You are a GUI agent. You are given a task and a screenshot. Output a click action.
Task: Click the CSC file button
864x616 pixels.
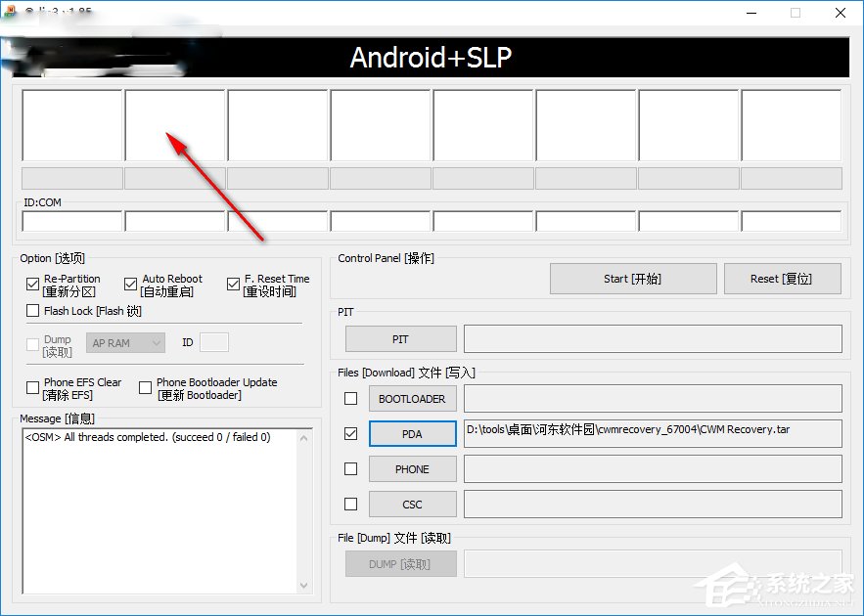pyautogui.click(x=412, y=504)
